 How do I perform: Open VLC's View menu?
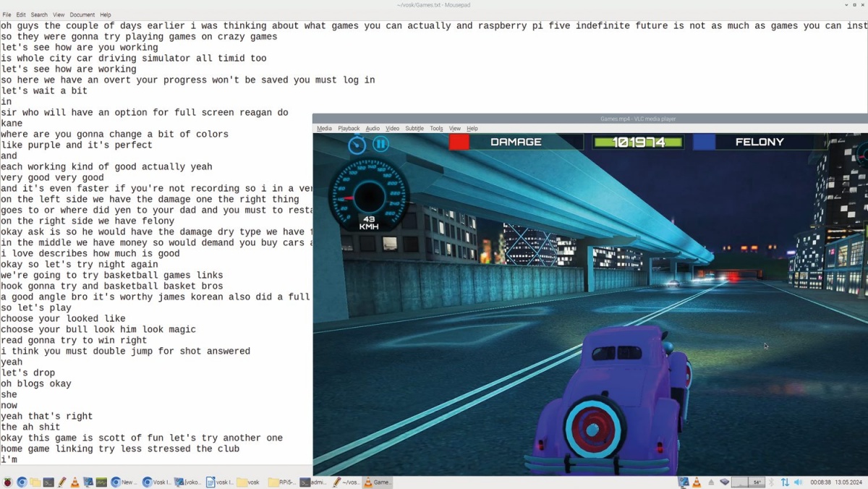pos(455,128)
